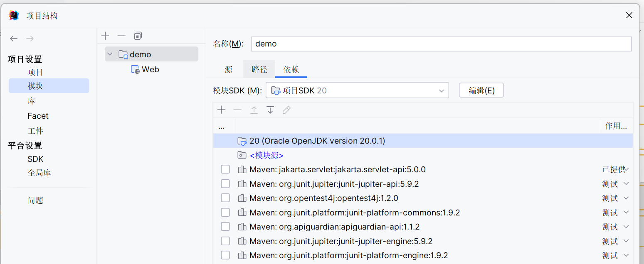Open scope dropdown for opentest4j

627,198
